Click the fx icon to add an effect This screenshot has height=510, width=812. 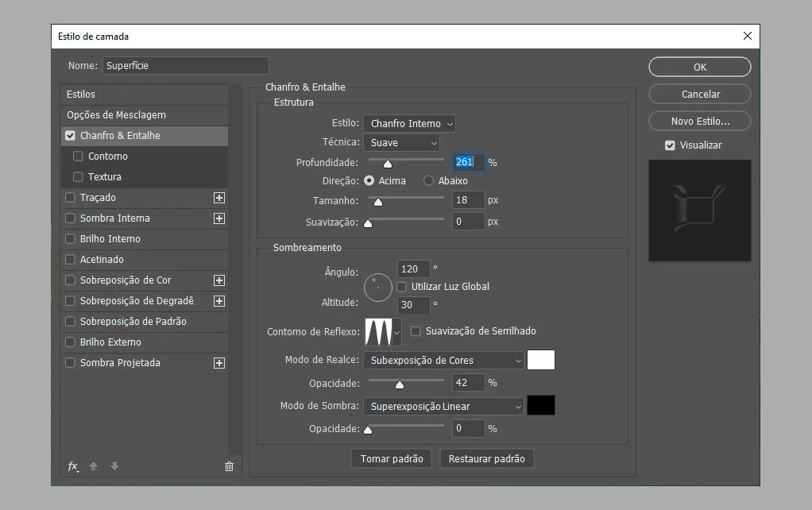[x=73, y=467]
